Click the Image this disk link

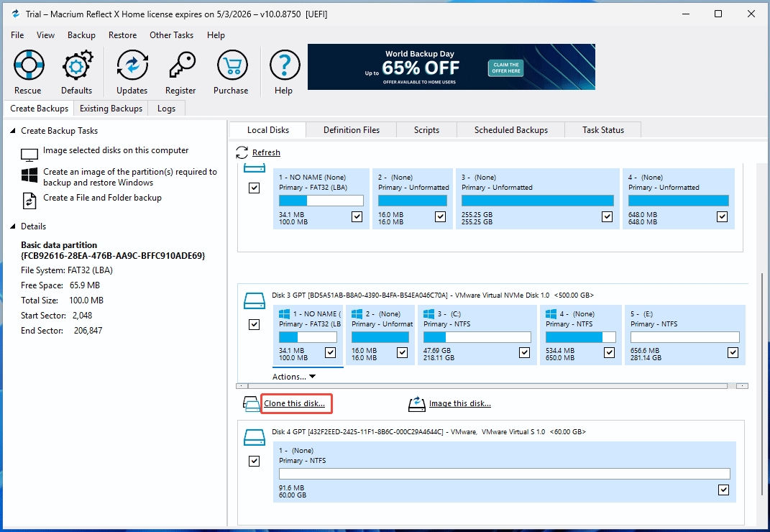click(460, 403)
